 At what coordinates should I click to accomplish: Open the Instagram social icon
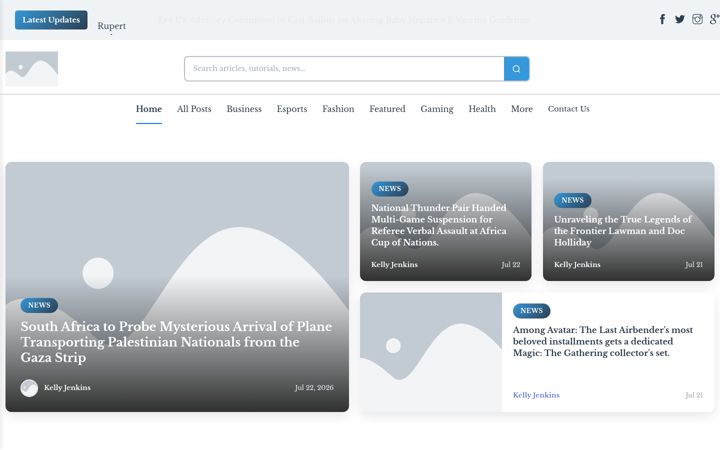coord(697,19)
